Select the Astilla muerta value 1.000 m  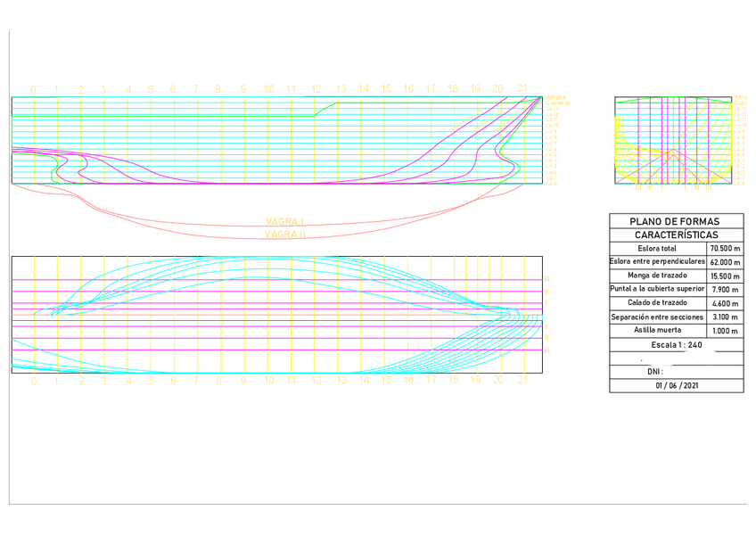(x=725, y=330)
